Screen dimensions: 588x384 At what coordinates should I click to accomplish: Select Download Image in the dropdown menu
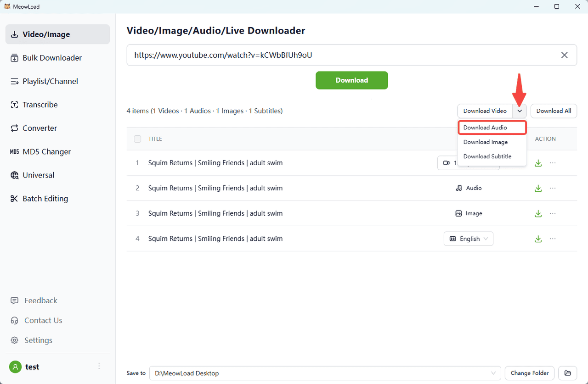pyautogui.click(x=485, y=142)
